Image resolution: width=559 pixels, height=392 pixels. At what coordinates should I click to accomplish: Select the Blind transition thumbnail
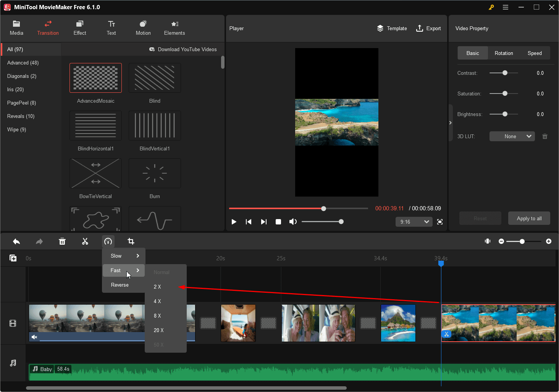(x=155, y=78)
